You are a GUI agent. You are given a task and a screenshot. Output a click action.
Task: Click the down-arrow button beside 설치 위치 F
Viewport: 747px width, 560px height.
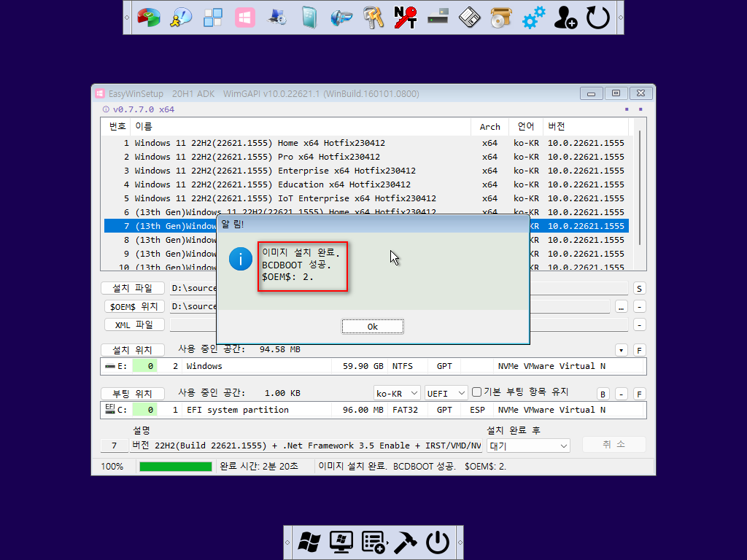(x=622, y=351)
